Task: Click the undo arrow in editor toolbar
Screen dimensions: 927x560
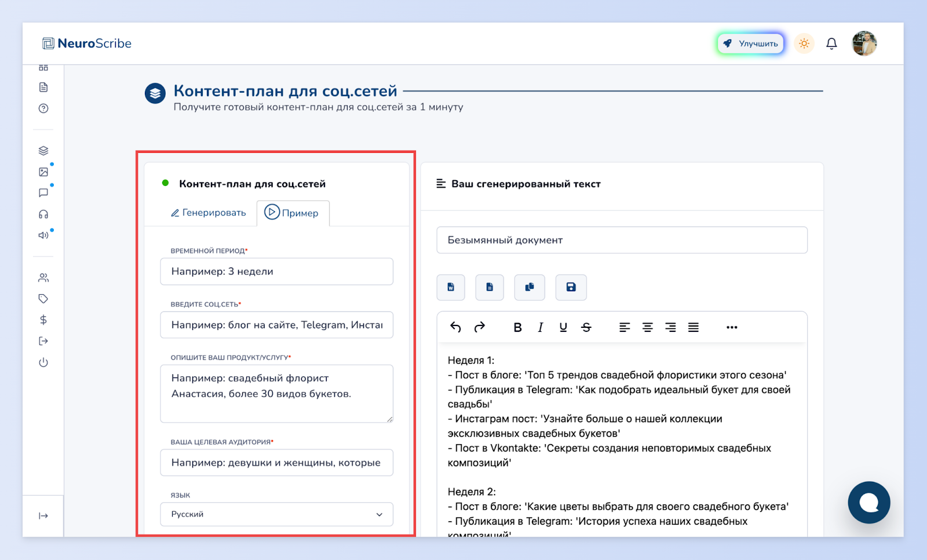Action: click(x=455, y=327)
